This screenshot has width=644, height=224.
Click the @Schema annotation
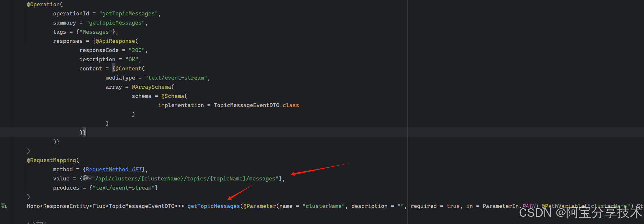click(173, 96)
